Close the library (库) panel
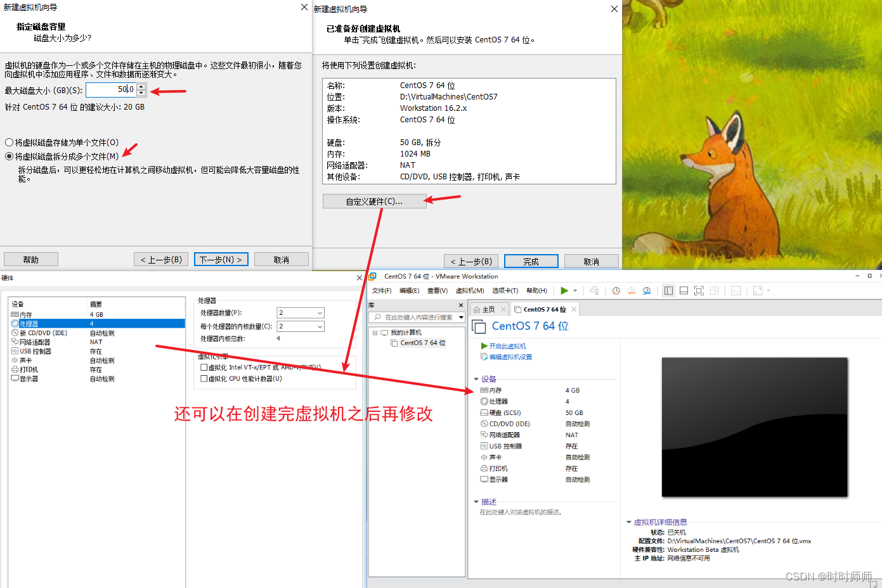Viewport: 882px width, 588px height. tap(461, 305)
